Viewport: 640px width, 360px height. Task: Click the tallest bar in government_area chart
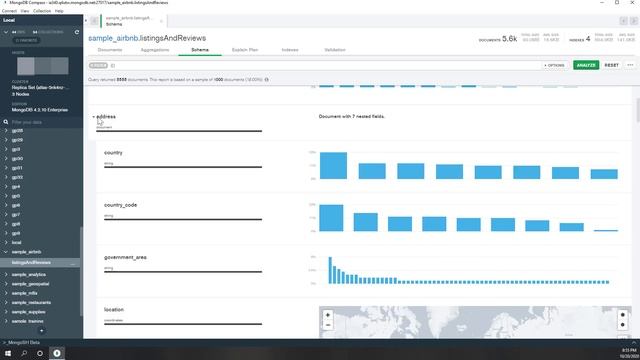point(330,270)
